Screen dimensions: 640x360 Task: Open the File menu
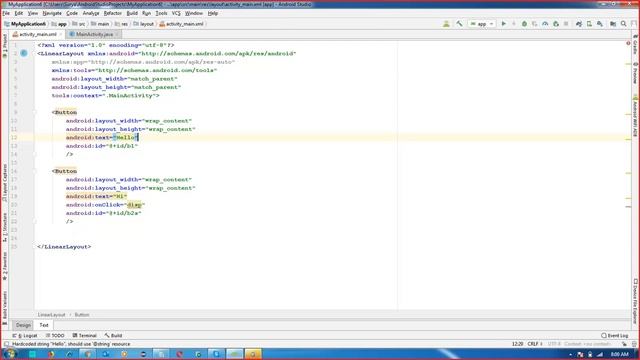[6, 13]
